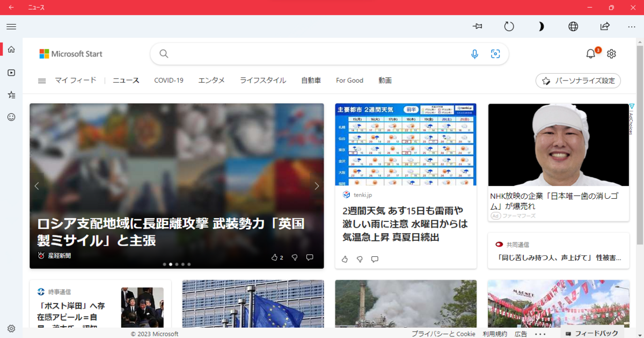Open notifications bell with 3 badge
The image size is (644, 338).
pyautogui.click(x=591, y=53)
